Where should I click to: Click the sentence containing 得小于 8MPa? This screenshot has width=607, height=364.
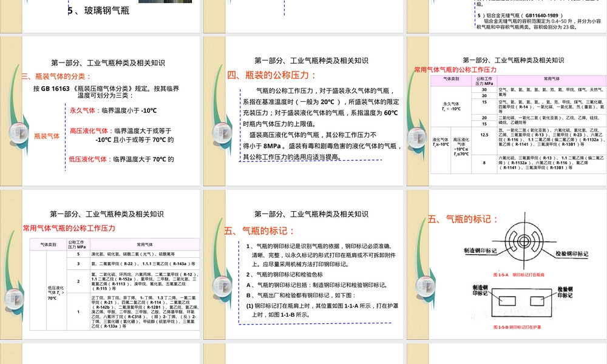(322, 146)
